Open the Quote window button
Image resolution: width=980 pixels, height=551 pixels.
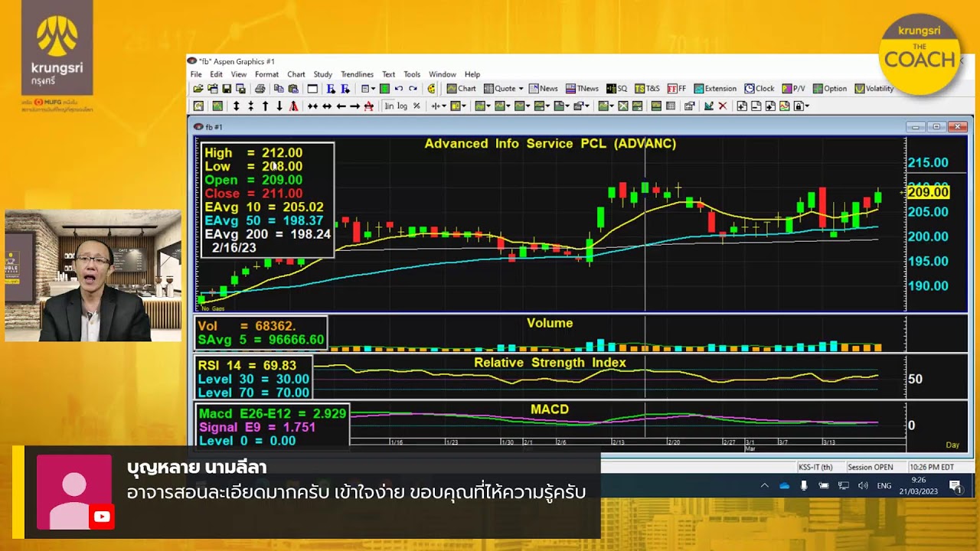[x=500, y=89]
